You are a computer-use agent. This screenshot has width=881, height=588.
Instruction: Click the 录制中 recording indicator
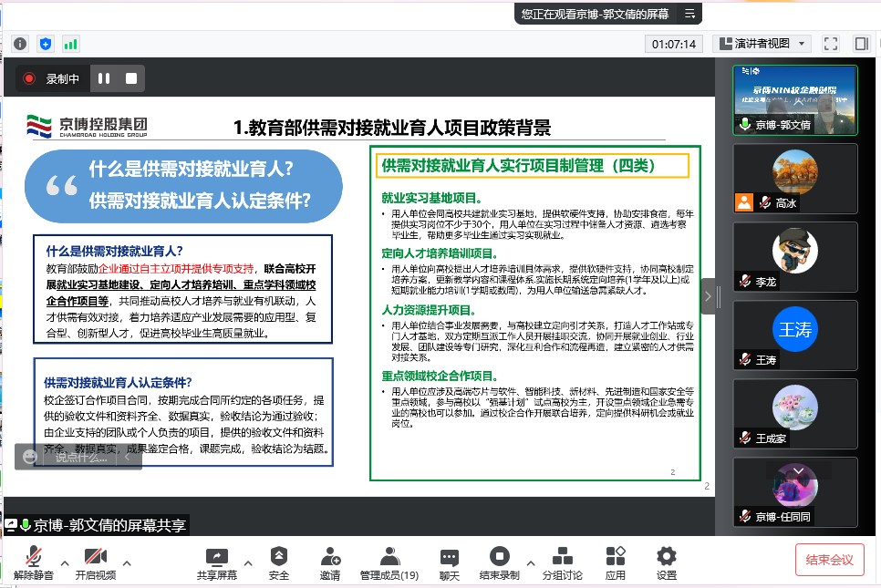pyautogui.click(x=52, y=78)
